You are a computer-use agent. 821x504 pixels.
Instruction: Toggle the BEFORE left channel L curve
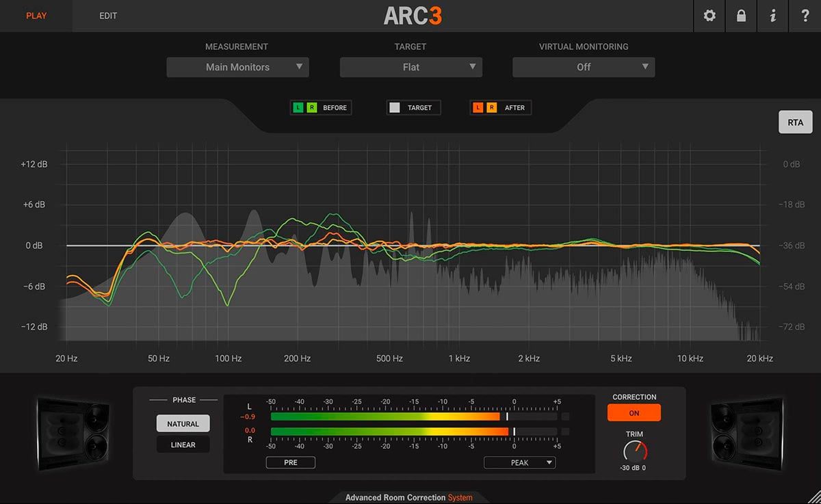coord(298,107)
